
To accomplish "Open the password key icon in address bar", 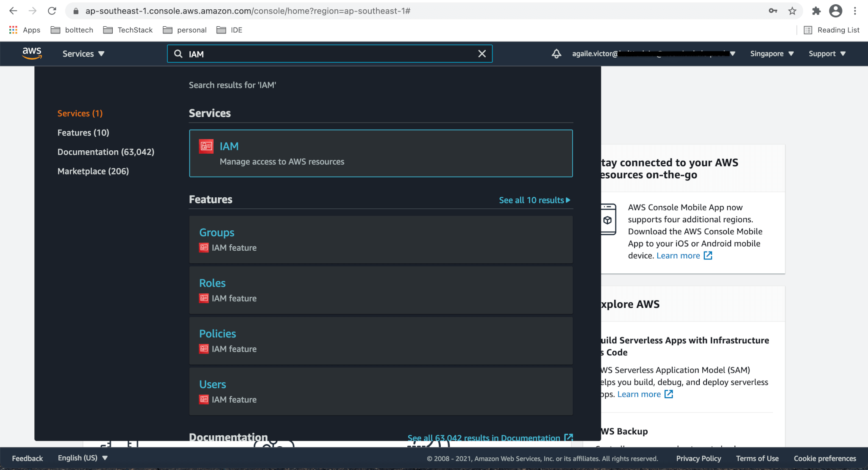I will click(773, 11).
